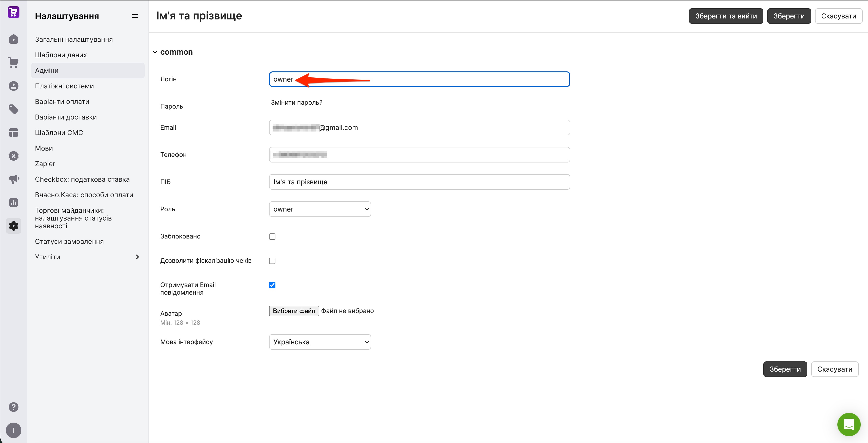
Task: Open the green support chat widget
Action: point(849,425)
